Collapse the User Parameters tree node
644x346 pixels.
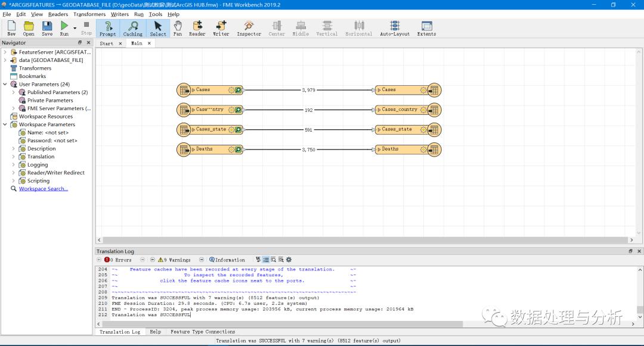5,85
